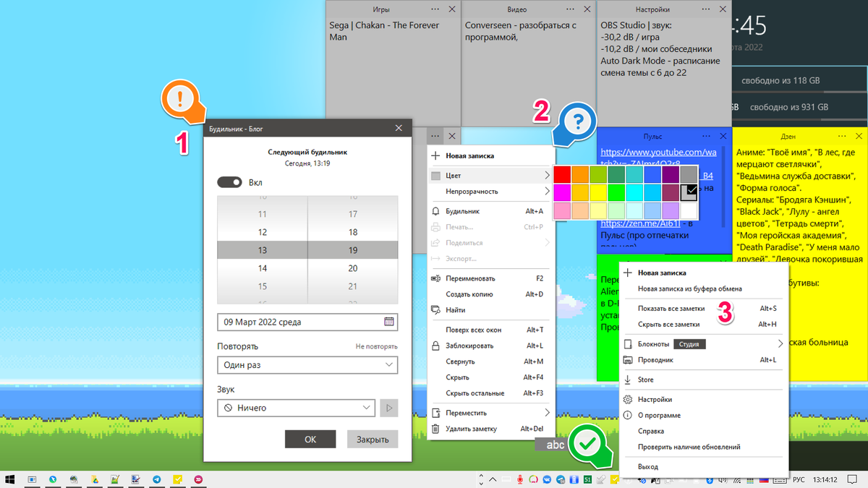
Task: Open the ellipsis menu of the Видео note
Action: [570, 9]
